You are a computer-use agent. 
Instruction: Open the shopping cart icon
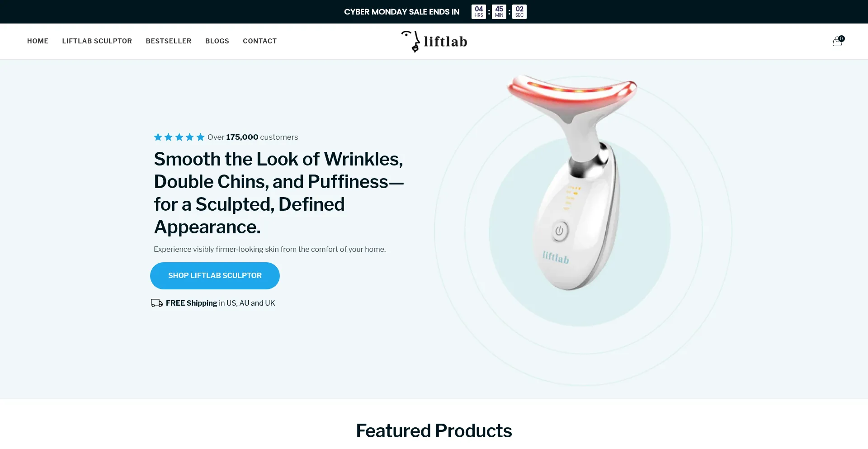click(837, 42)
